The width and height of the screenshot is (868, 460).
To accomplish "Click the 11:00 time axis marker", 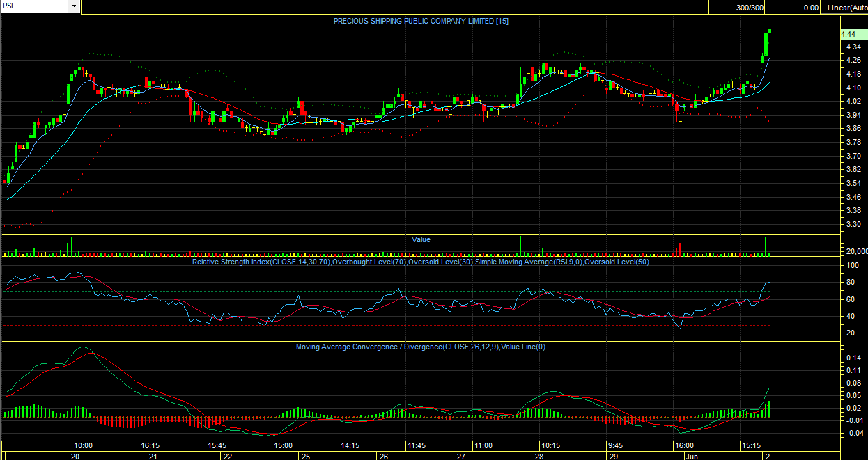I will (x=483, y=445).
